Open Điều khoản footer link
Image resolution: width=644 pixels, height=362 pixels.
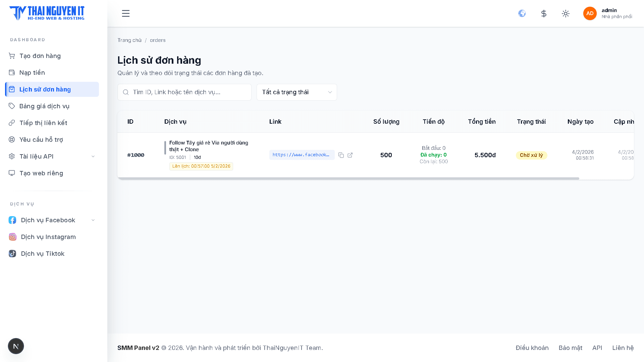coord(532,348)
